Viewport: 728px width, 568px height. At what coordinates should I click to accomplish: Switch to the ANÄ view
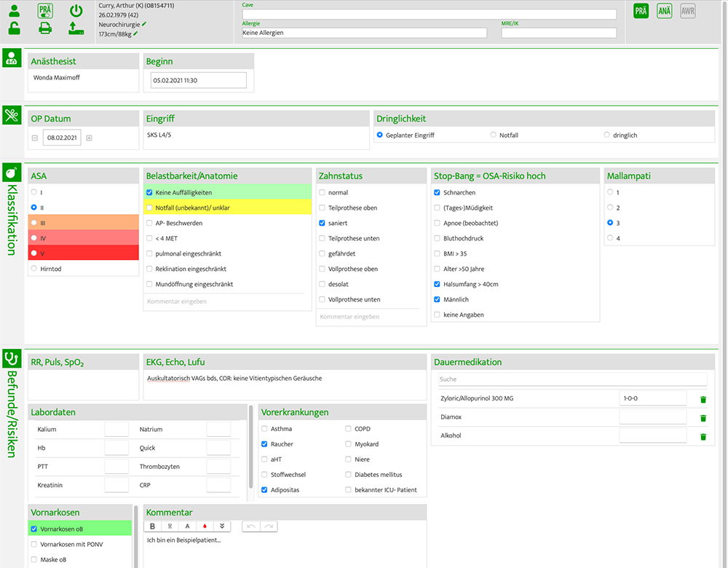pos(665,11)
